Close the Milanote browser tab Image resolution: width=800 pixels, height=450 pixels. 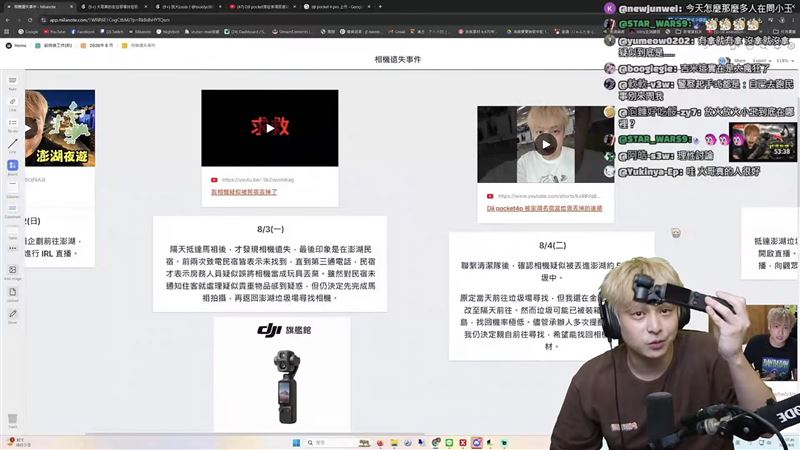tap(71, 7)
